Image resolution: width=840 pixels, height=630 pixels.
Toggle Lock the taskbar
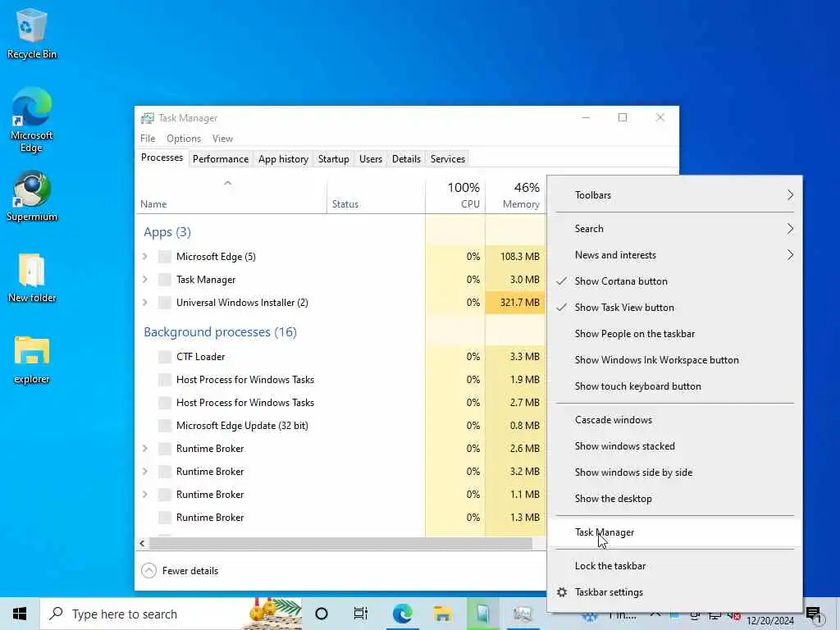[674, 566]
